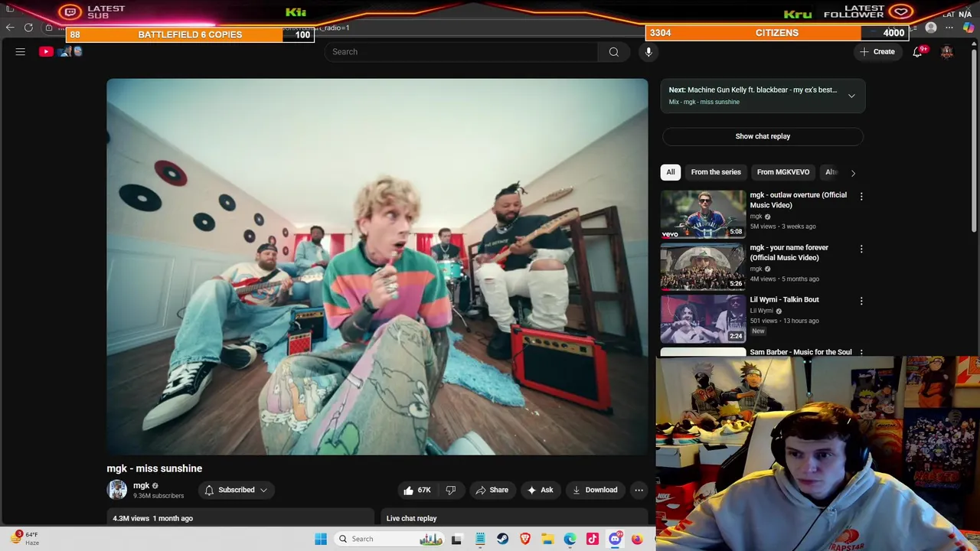The height and width of the screenshot is (551, 980).
Task: Start voice search with microphone icon
Action: pos(648,52)
